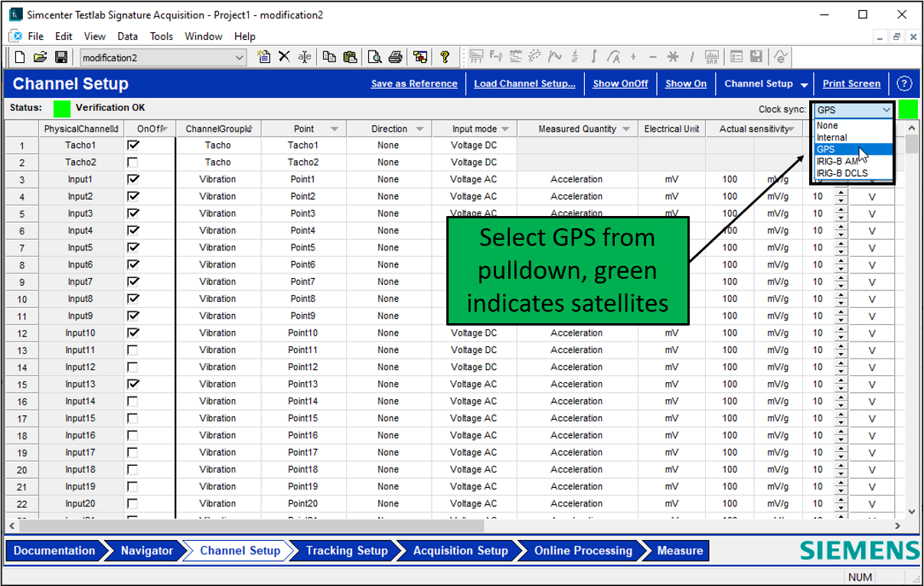
Task: Click the Save as Reference link
Action: pyautogui.click(x=414, y=83)
